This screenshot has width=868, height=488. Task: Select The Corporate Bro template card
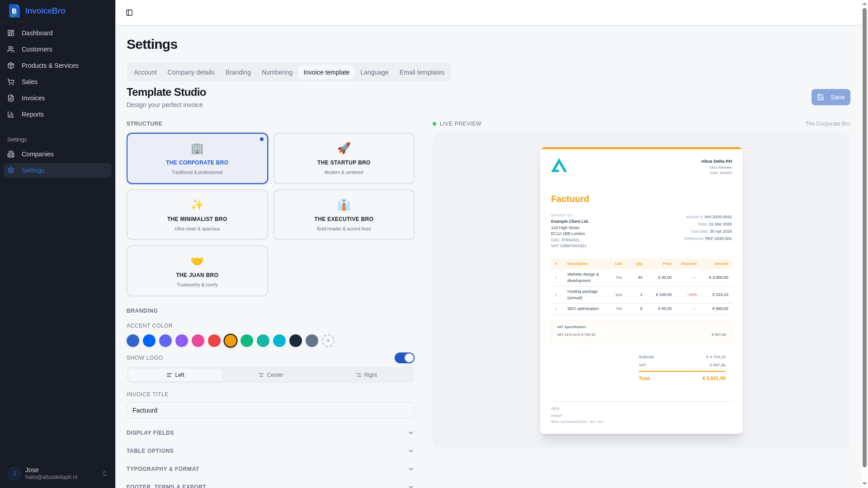click(197, 158)
